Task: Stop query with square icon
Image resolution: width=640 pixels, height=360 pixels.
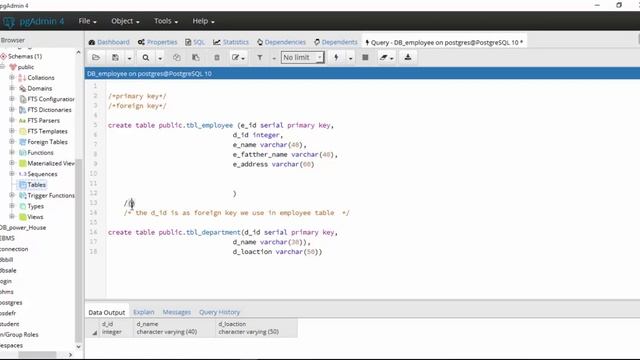Action: 365,58
